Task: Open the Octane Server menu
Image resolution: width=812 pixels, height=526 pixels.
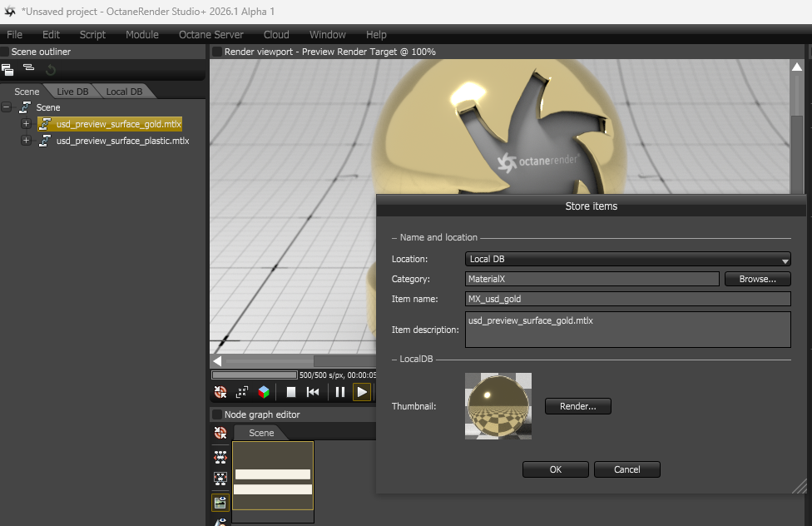Action: [x=210, y=35]
